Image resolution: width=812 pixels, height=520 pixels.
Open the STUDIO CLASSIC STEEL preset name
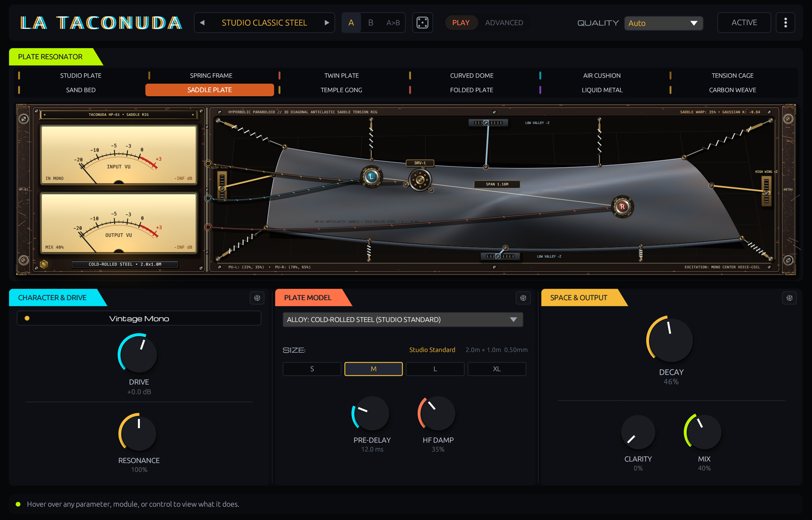click(264, 23)
